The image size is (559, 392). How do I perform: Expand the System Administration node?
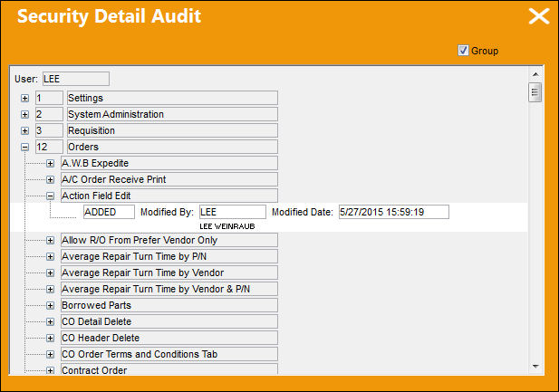click(x=24, y=114)
